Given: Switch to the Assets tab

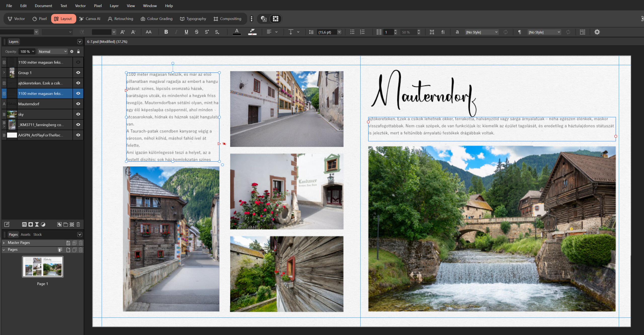Looking at the screenshot, I should [x=25, y=234].
